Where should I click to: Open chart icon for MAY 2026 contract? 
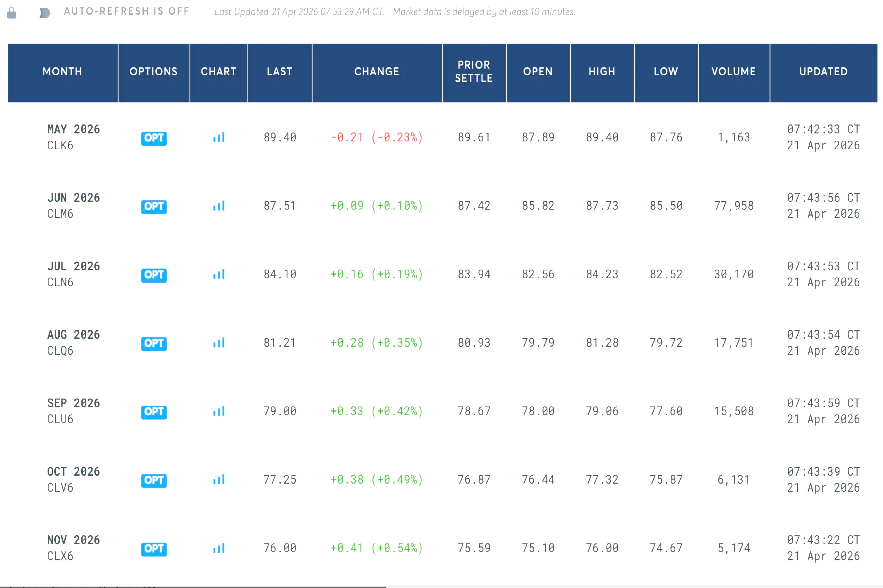point(219,138)
